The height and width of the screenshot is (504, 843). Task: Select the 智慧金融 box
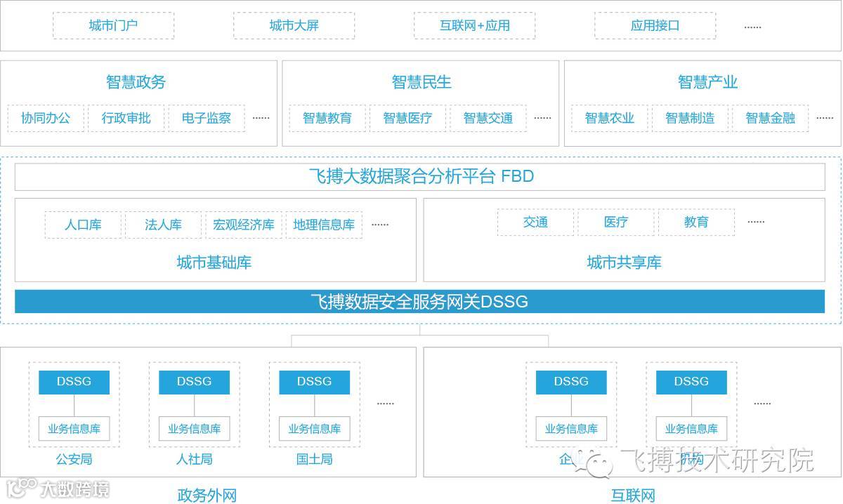coord(771,118)
